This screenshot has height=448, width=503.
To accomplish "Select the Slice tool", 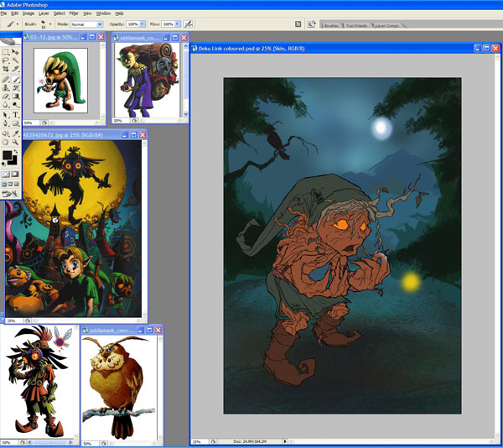I will tap(15, 69).
